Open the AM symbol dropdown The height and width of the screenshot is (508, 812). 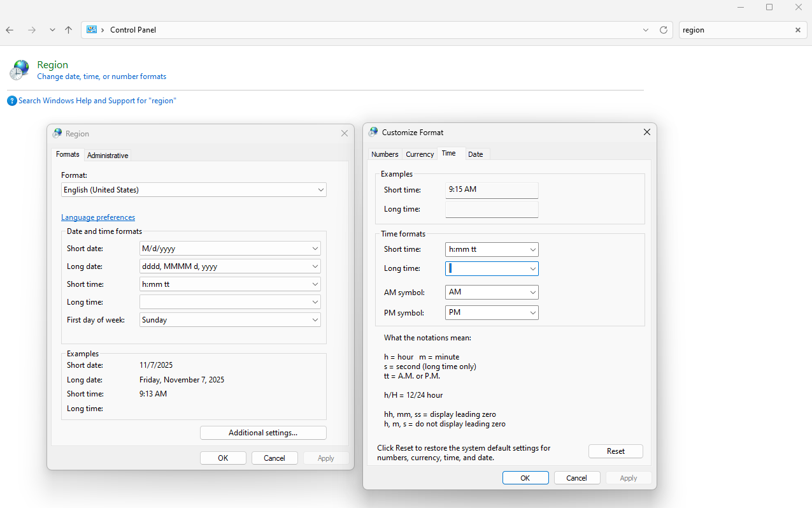(x=533, y=292)
